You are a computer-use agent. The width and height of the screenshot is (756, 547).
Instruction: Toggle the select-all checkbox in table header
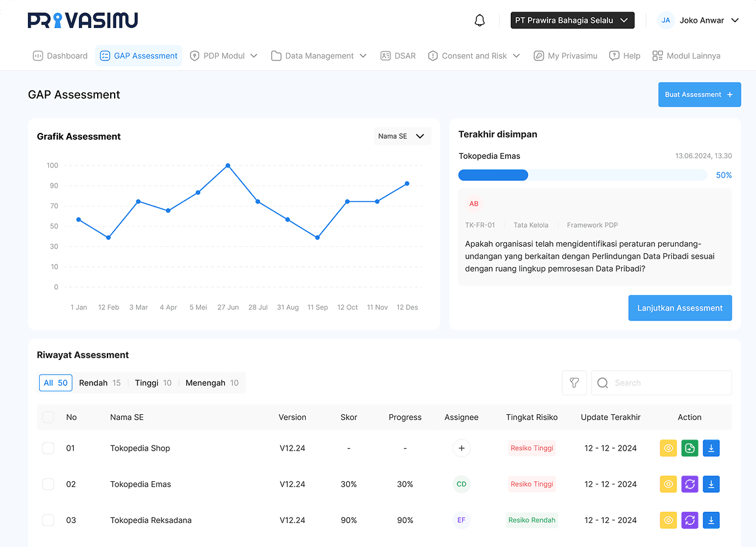pyautogui.click(x=48, y=417)
